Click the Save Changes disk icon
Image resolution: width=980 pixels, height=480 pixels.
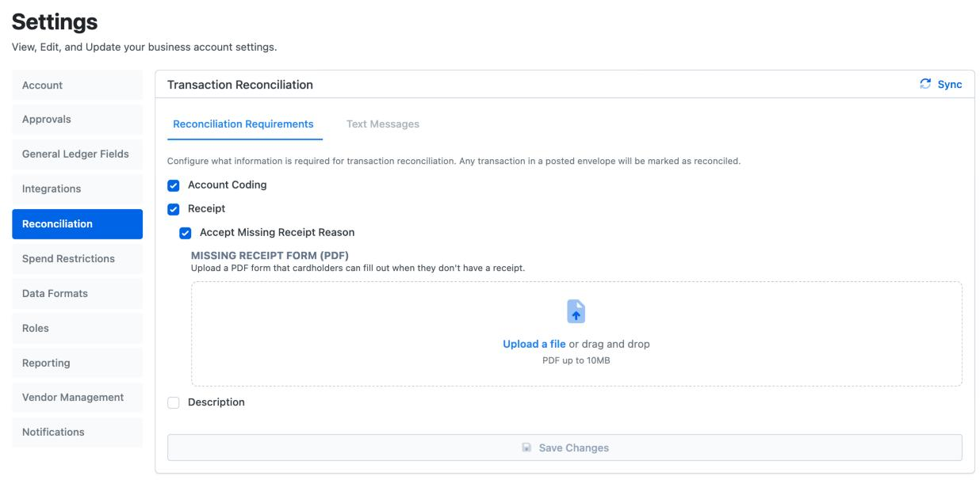point(526,448)
